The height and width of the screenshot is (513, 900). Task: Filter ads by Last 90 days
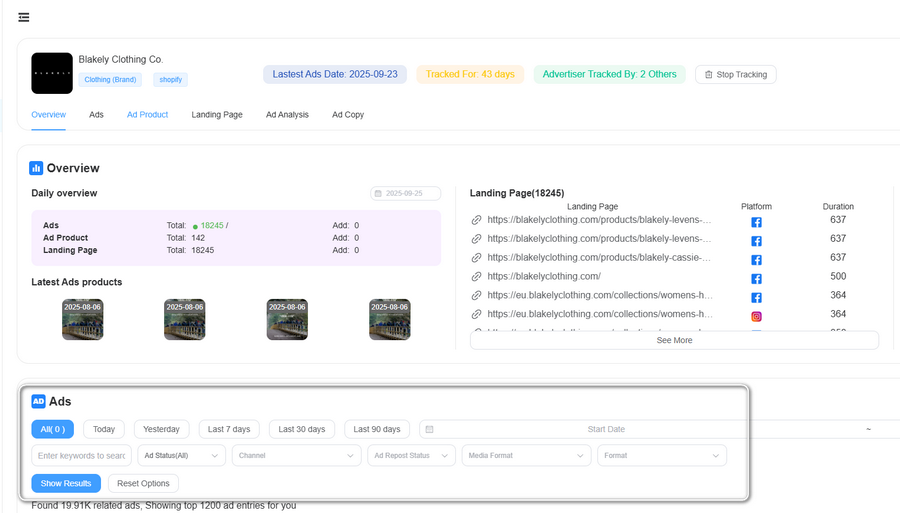[377, 429]
